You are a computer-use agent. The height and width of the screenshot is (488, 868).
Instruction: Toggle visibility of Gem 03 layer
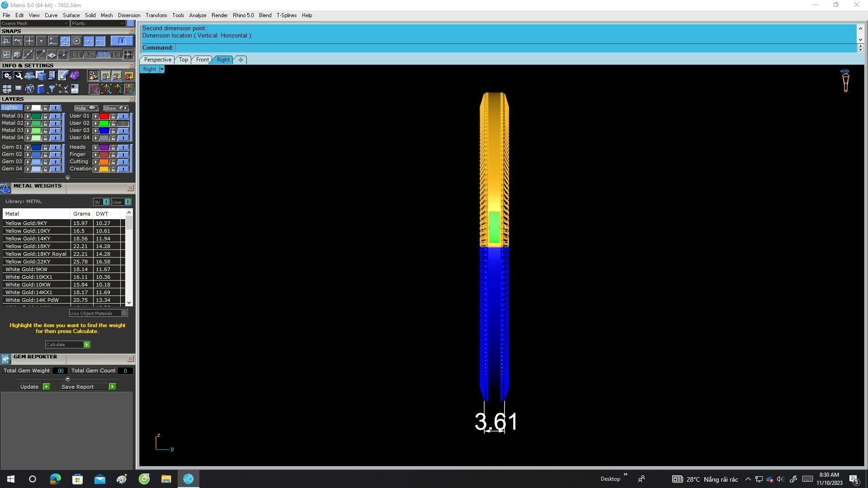(x=55, y=162)
